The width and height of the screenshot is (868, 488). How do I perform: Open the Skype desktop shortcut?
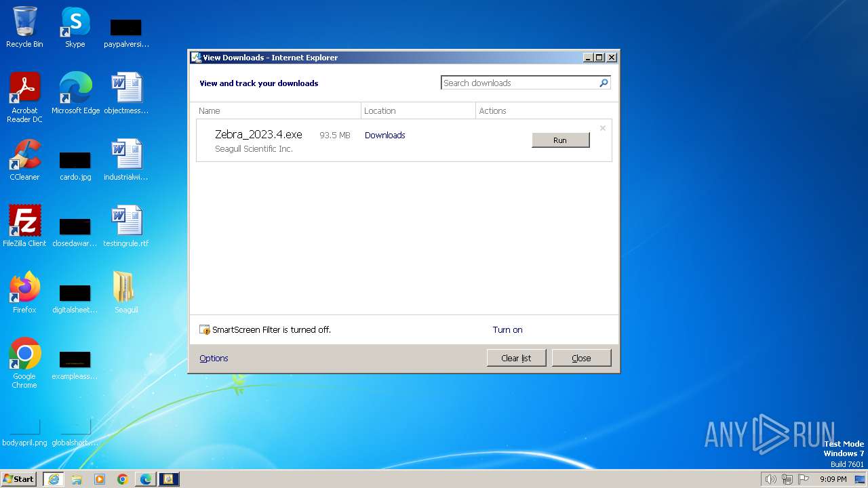click(x=75, y=27)
